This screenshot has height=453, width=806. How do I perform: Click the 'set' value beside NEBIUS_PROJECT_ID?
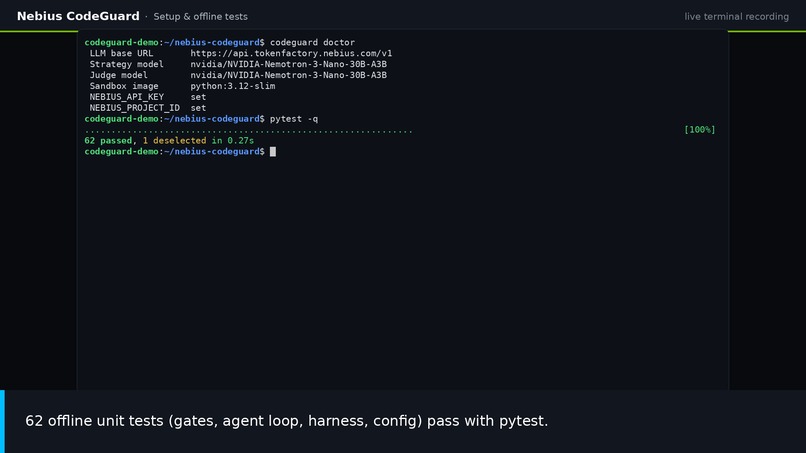point(198,108)
